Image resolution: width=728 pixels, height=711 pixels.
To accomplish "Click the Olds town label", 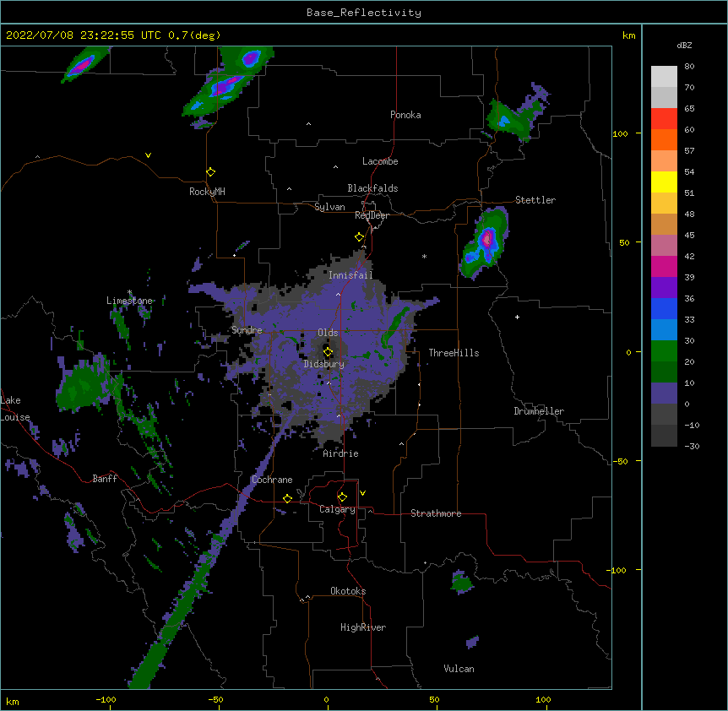I will click(328, 333).
